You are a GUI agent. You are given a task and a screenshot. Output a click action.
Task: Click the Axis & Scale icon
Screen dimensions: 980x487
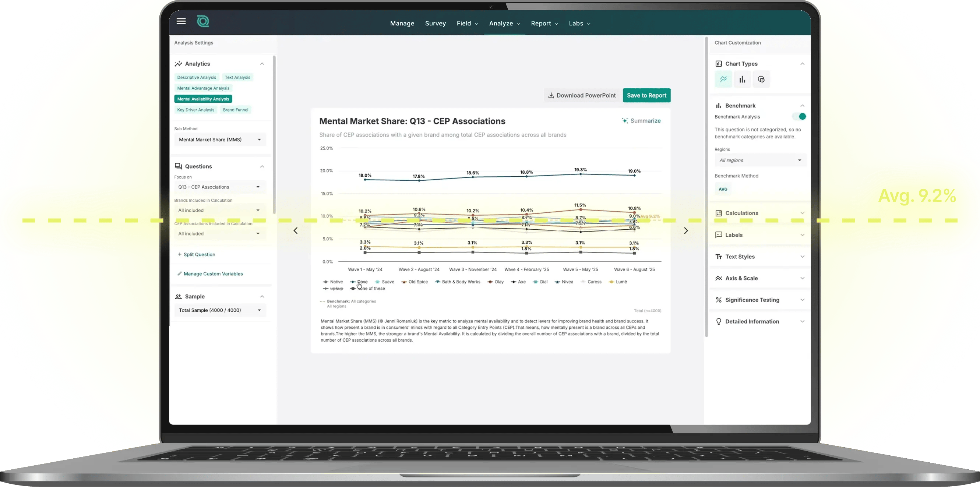click(718, 278)
